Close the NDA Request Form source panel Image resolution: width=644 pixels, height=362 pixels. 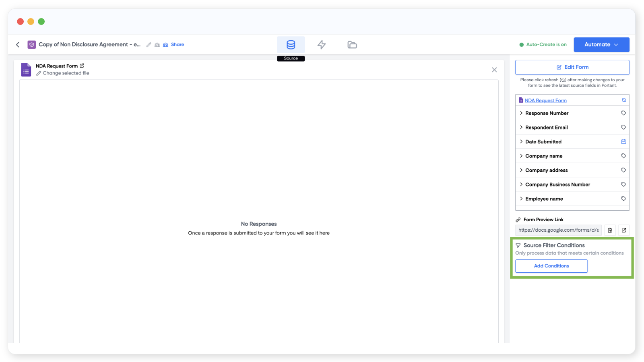[494, 70]
